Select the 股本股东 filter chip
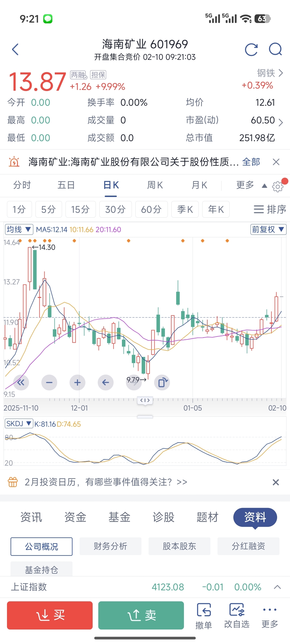 click(179, 546)
